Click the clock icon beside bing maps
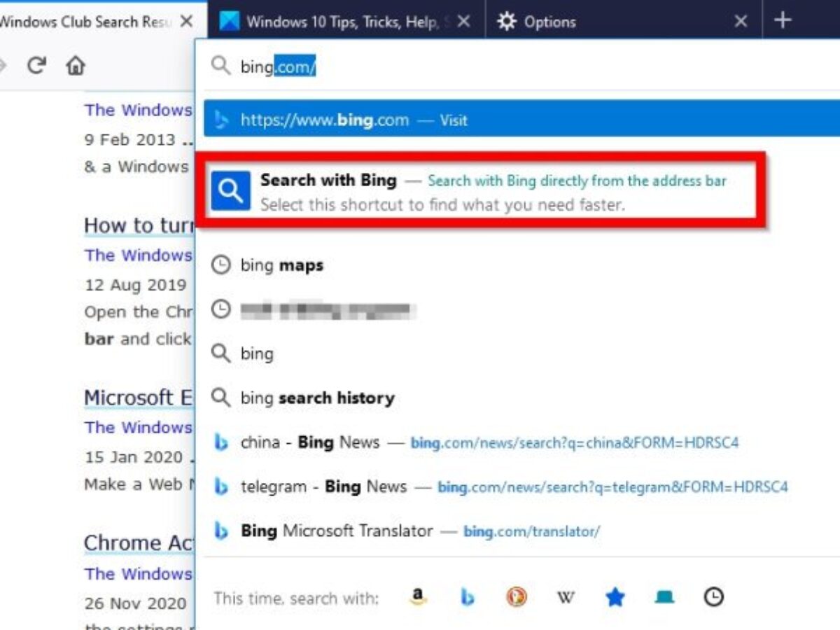The height and width of the screenshot is (630, 840). [221, 265]
